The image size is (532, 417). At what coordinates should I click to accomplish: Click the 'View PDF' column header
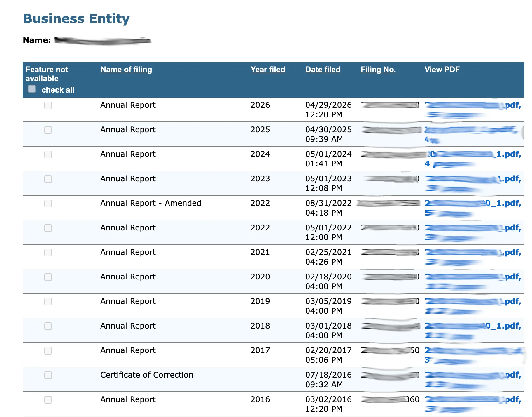pyautogui.click(x=442, y=69)
